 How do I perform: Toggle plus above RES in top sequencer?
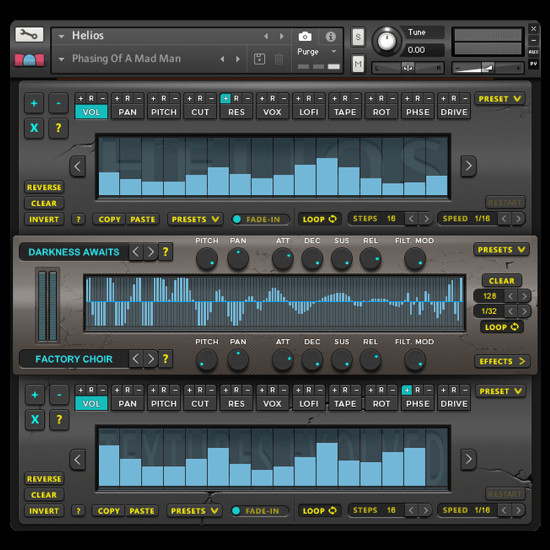click(226, 99)
